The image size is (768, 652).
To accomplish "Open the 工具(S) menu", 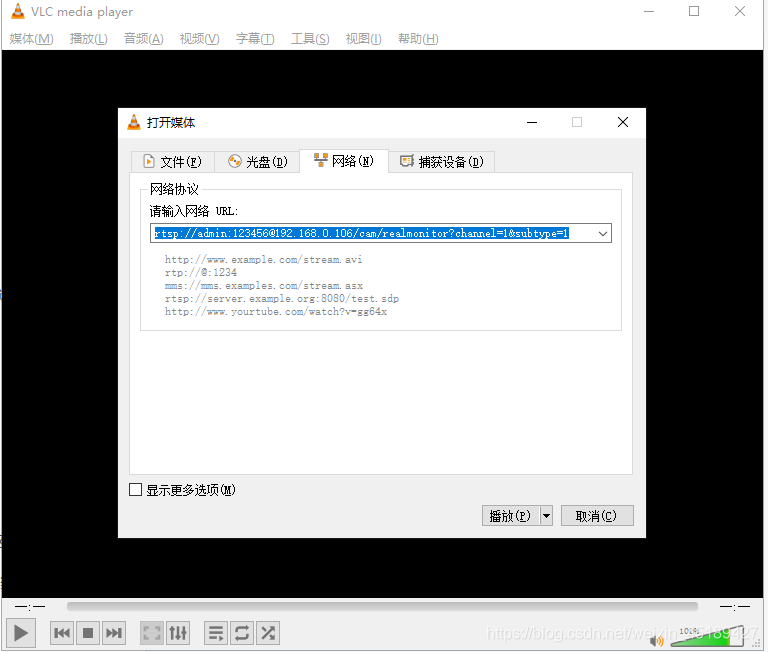I will coord(310,38).
